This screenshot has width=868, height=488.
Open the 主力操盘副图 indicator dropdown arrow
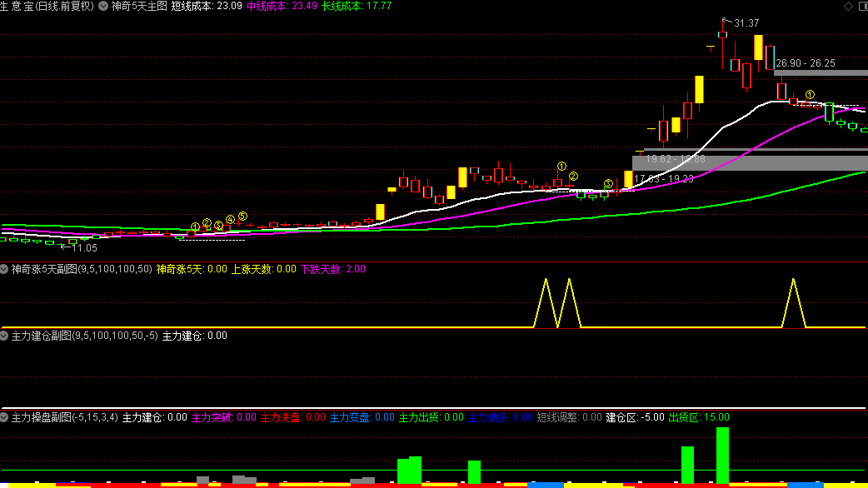[4, 417]
